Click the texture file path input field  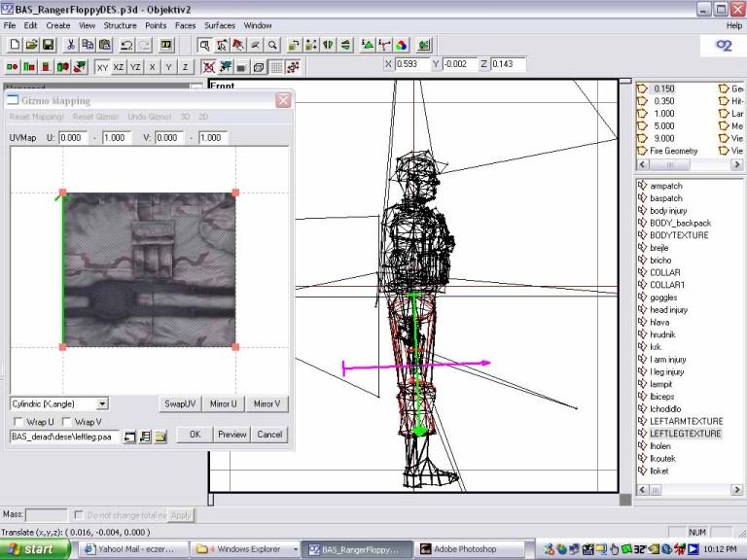pos(65,437)
